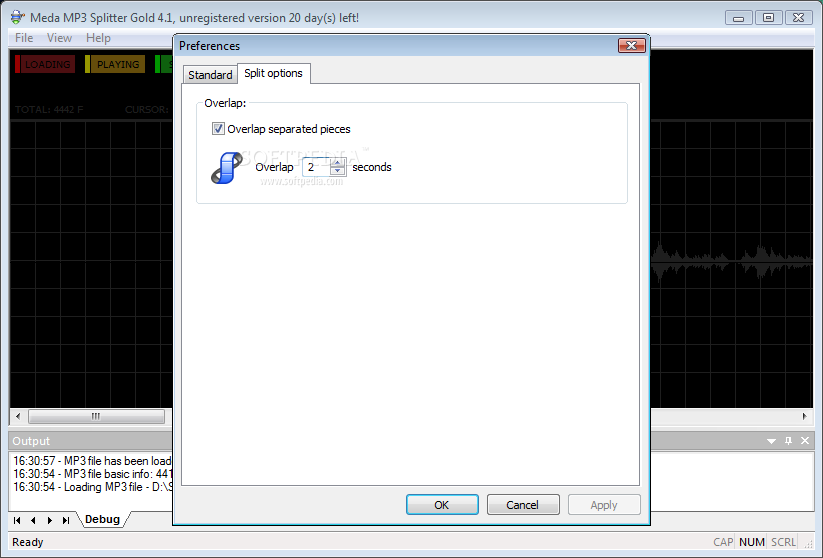Open the Output panel dropdown arrow
The height and width of the screenshot is (558, 823).
771,441
